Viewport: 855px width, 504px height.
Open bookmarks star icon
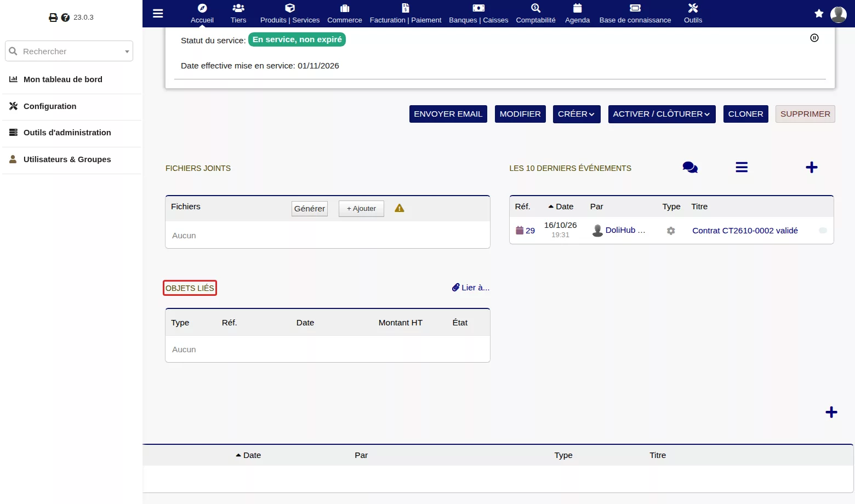[x=819, y=14]
